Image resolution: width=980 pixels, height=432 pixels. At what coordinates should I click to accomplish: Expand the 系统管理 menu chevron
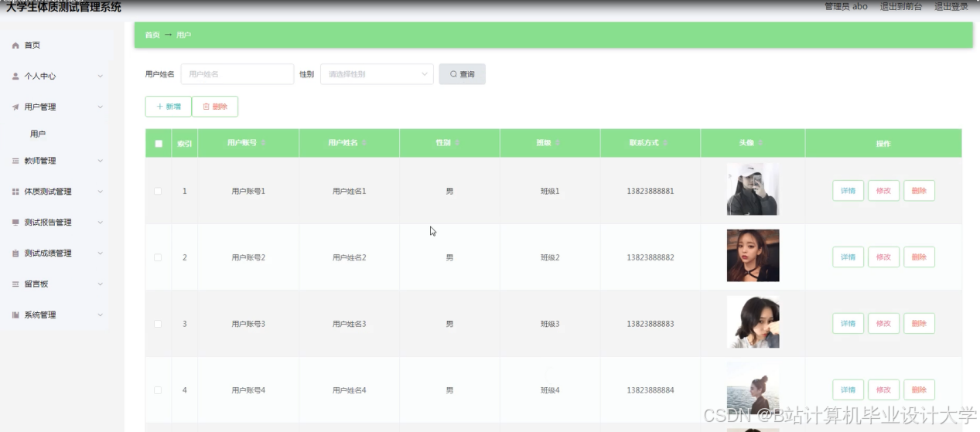click(101, 315)
